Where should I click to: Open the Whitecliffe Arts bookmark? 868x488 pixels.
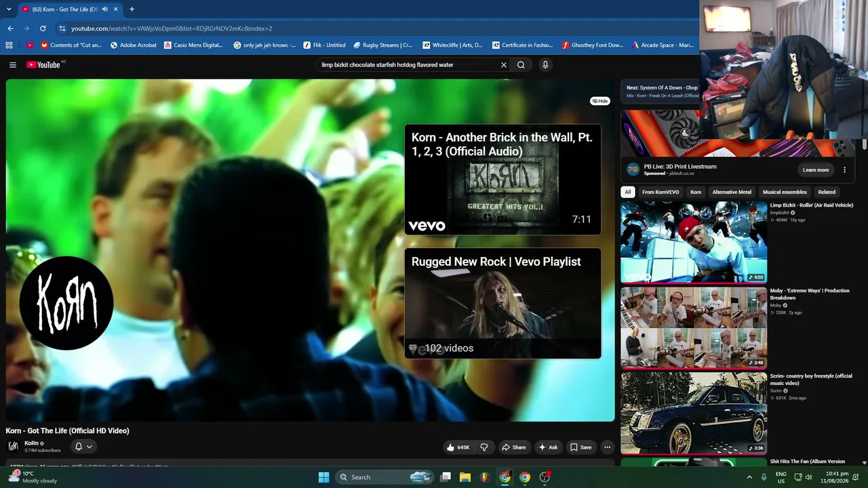[x=452, y=45]
